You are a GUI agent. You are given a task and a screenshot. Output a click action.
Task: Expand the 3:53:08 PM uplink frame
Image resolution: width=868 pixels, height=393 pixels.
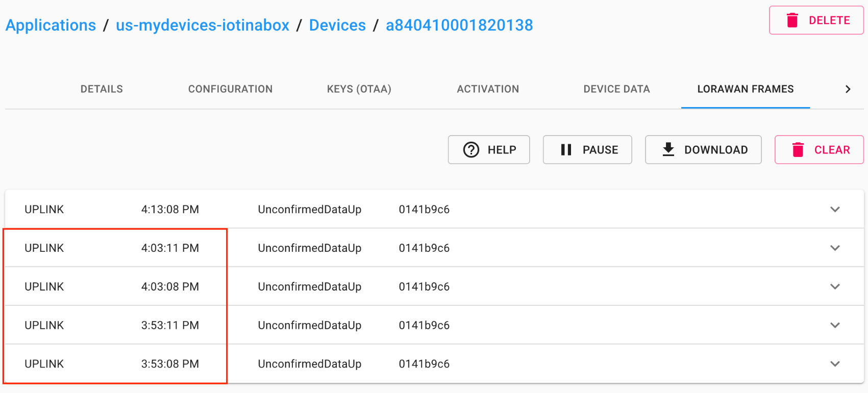pos(835,364)
